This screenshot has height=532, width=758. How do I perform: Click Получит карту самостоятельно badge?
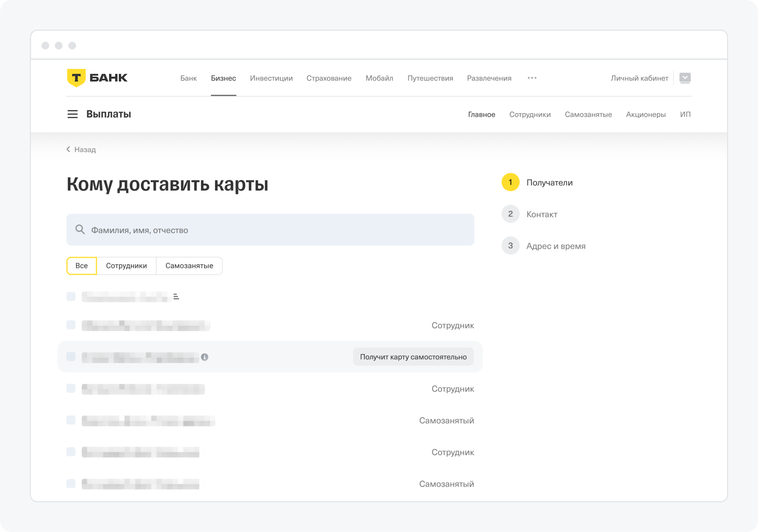point(413,357)
